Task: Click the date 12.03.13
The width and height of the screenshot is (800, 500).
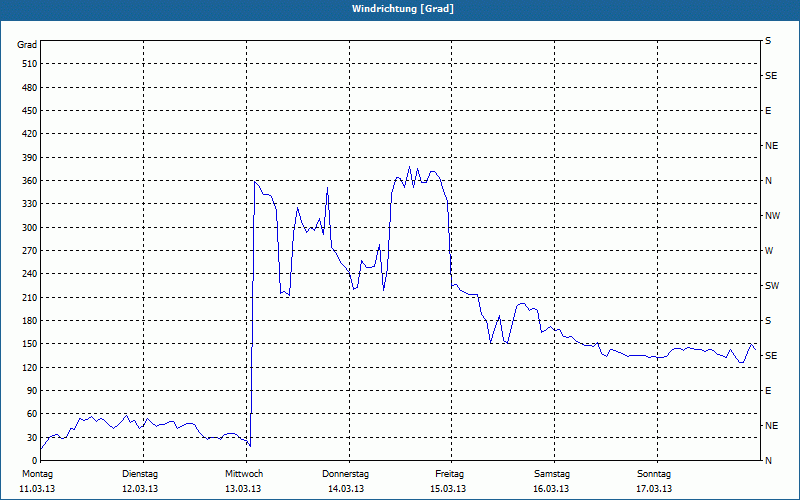Action: click(x=140, y=489)
